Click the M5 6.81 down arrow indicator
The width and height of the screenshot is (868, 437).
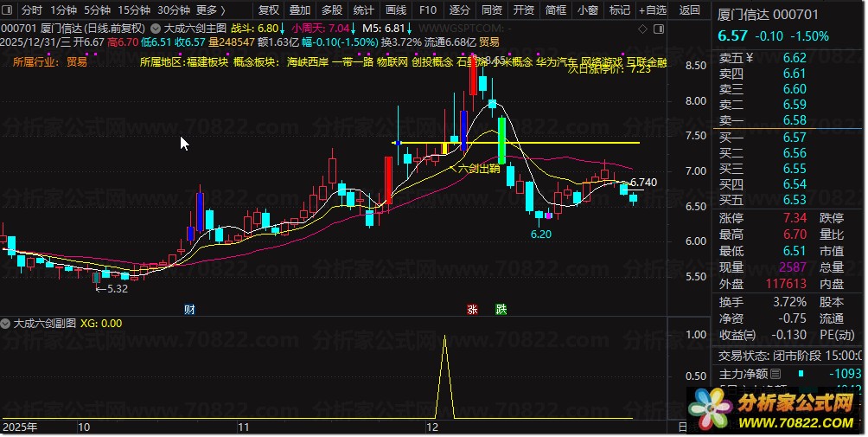(x=409, y=29)
